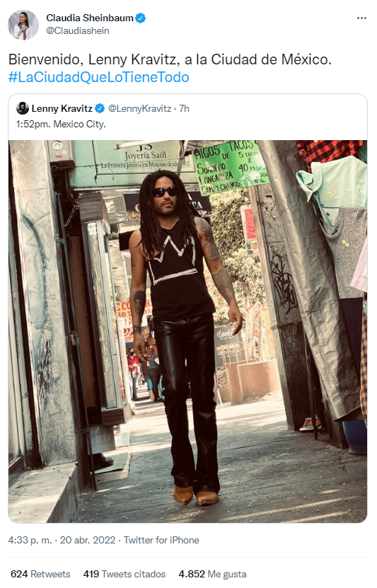Open hashtag #LaCiudadQueLoTieneTodo
The width and height of the screenshot is (377, 588).
click(x=98, y=77)
